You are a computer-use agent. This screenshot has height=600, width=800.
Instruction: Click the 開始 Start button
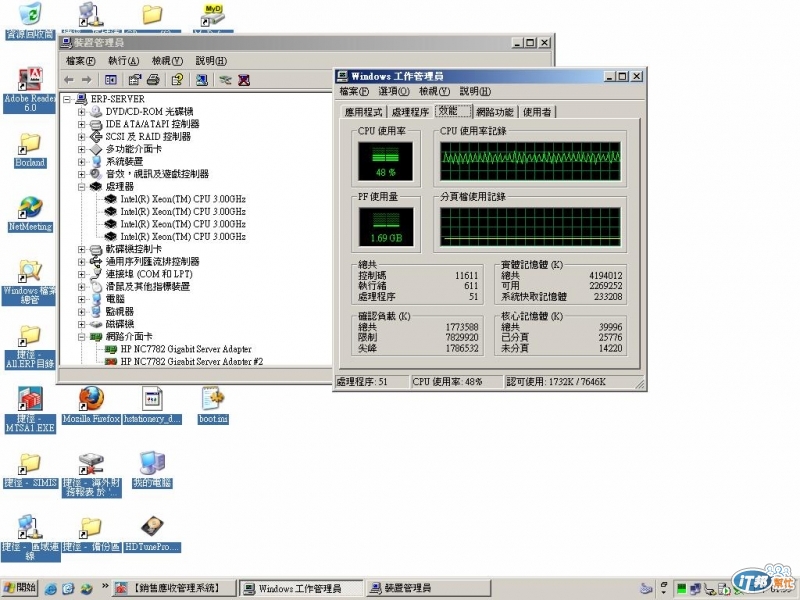tap(19, 588)
